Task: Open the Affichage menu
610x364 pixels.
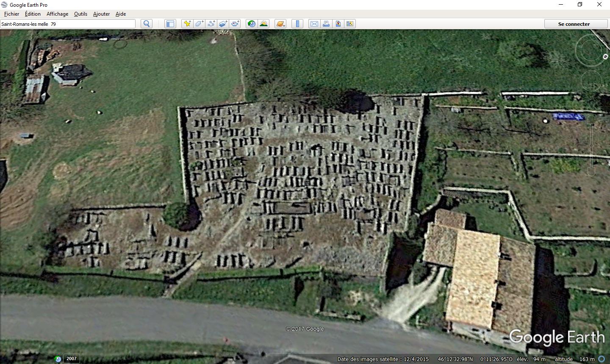Action: pyautogui.click(x=57, y=14)
